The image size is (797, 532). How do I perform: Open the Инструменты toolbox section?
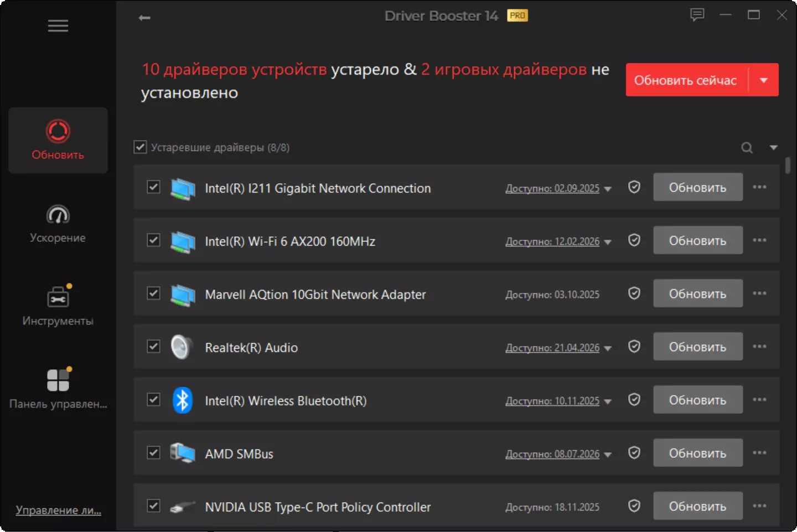click(x=58, y=306)
